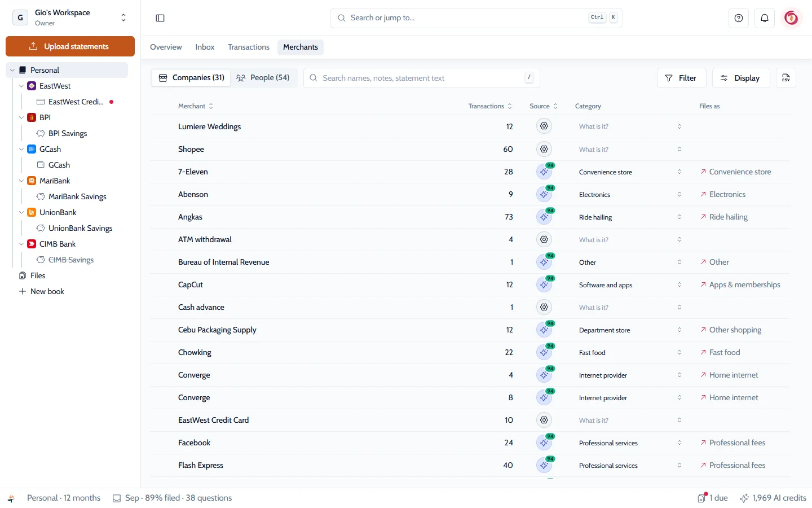Click the AI source icon for Chowking
The height and width of the screenshot is (508, 812).
(544, 352)
